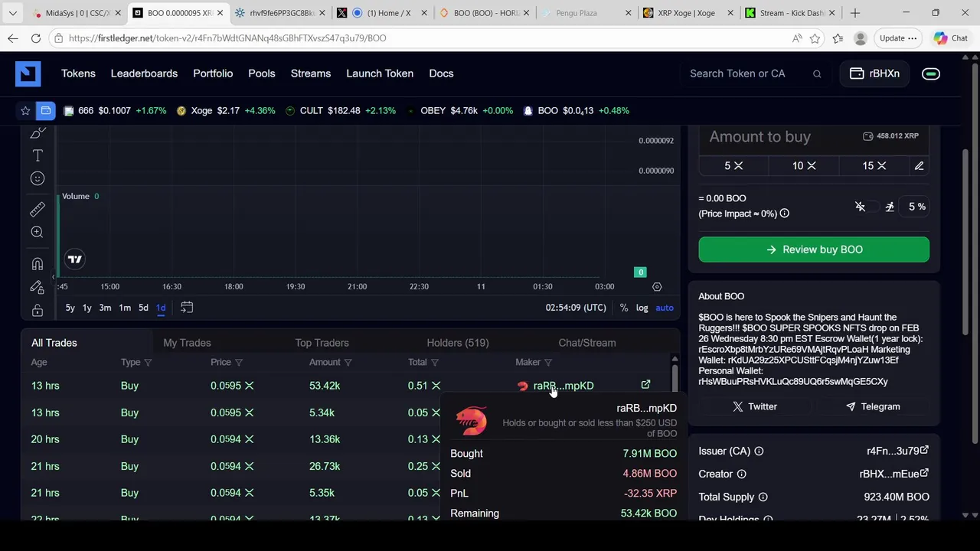
Task: Set chart range to 5y
Action: click(x=70, y=308)
